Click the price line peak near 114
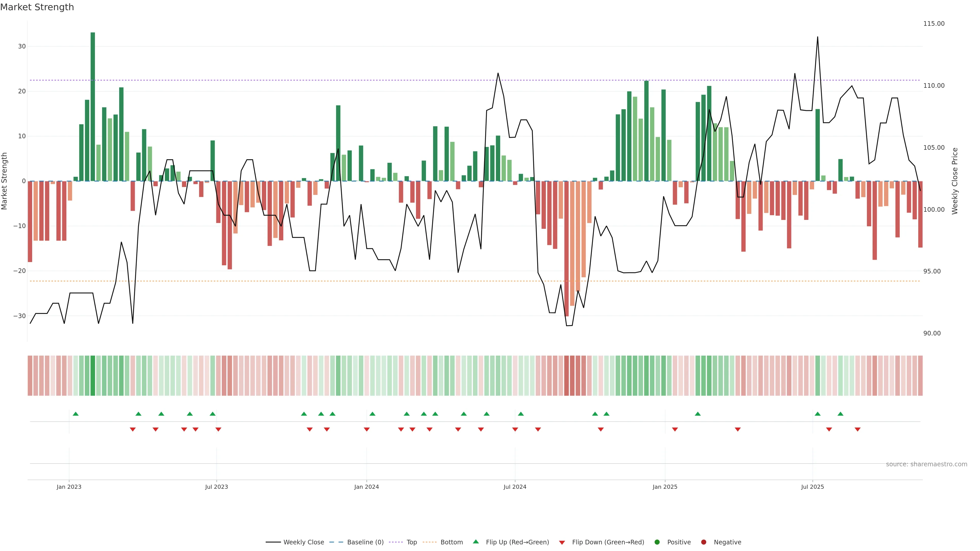This screenshot has height=551, width=980. click(x=817, y=37)
